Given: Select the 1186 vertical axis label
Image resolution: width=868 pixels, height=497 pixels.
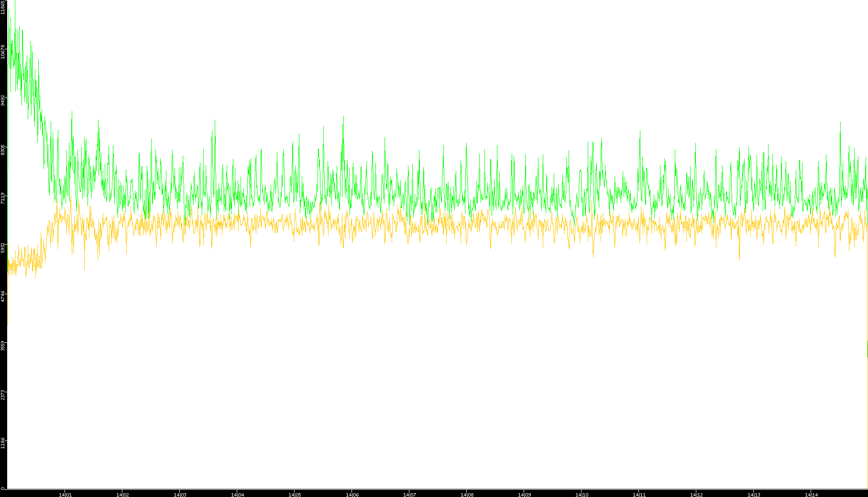Looking at the screenshot, I should pyautogui.click(x=3, y=443).
